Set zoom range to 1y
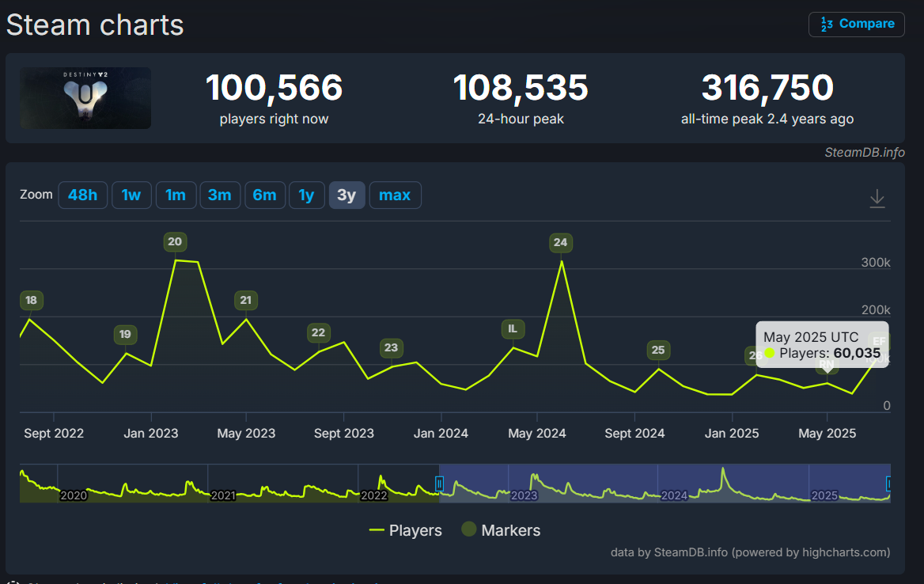This screenshot has height=584, width=924. tap(306, 195)
